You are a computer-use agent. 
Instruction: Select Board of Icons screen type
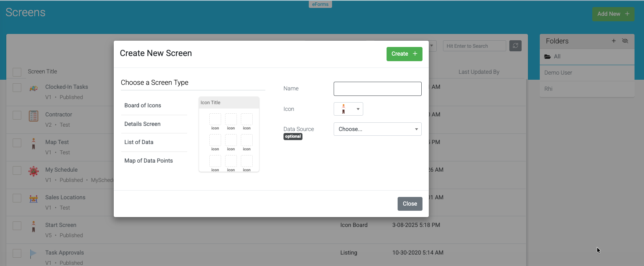pyautogui.click(x=154, y=106)
